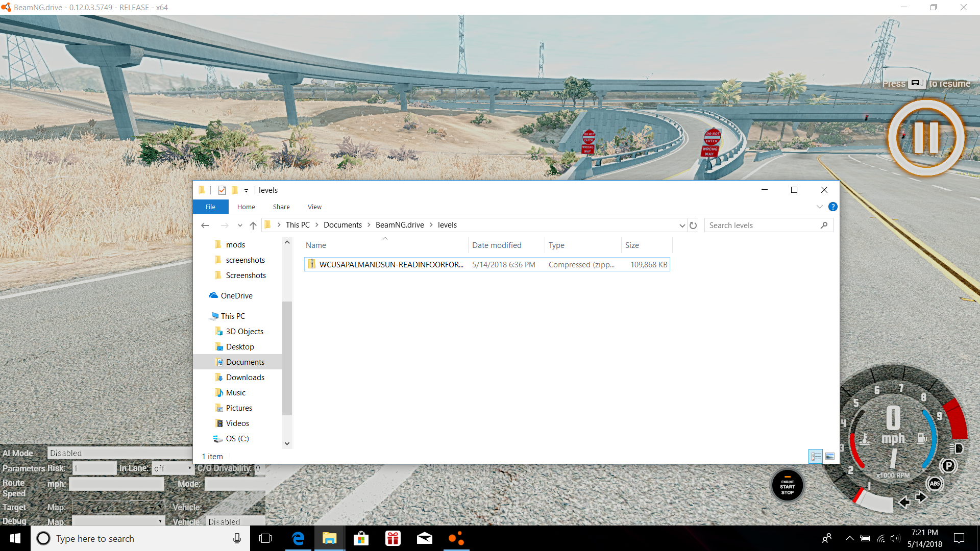Image resolution: width=980 pixels, height=551 pixels.
Task: Open the File tab in Explorer
Action: coord(210,207)
